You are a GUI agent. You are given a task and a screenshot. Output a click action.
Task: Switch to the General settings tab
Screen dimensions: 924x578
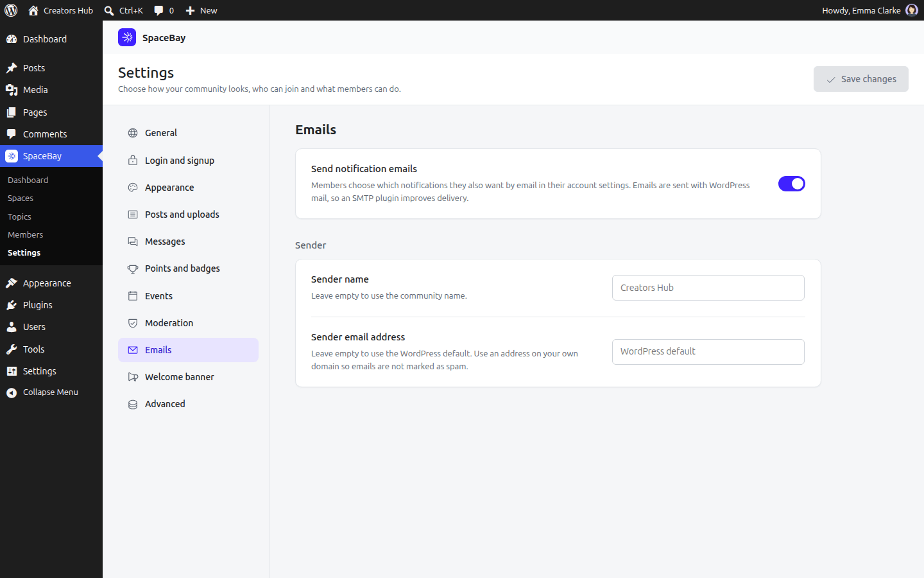[188, 133]
